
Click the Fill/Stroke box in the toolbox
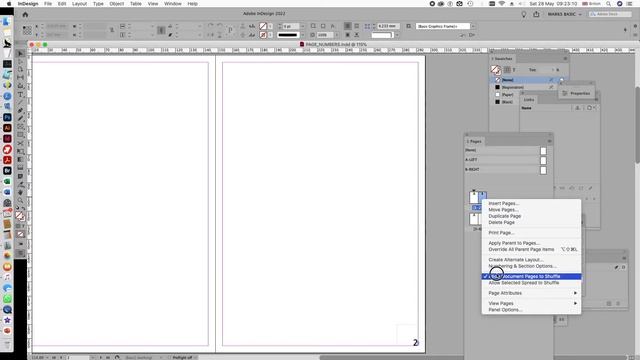(x=20, y=216)
